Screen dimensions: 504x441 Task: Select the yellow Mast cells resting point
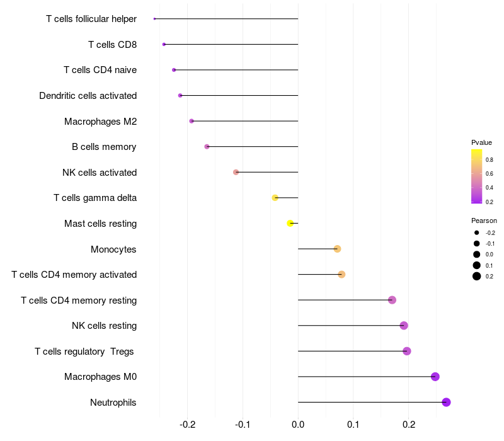click(290, 223)
